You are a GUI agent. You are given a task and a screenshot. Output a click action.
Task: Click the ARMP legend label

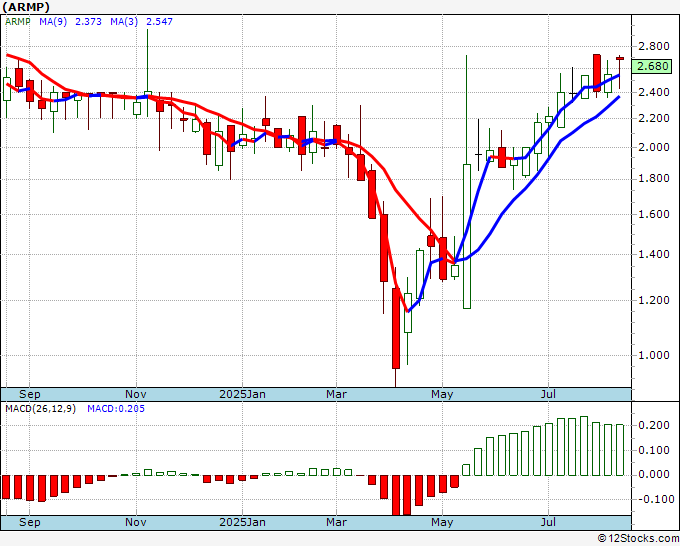click(x=18, y=22)
